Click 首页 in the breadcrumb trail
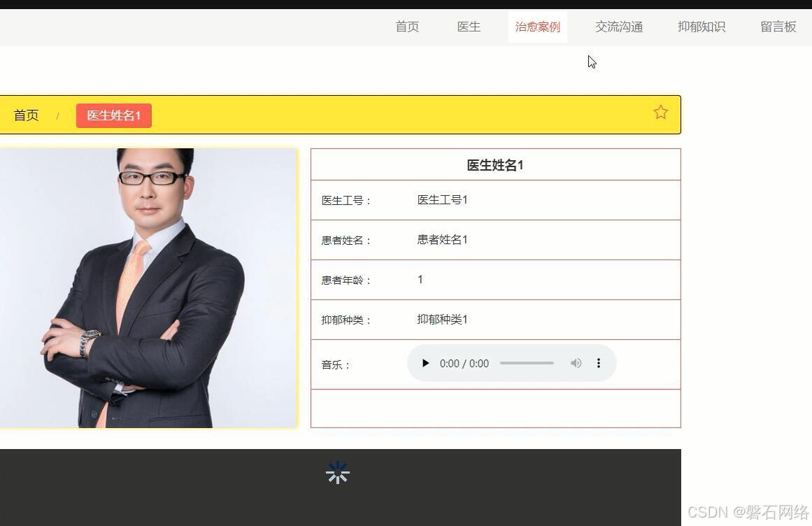Viewport: 812px width, 526px height. 26,115
